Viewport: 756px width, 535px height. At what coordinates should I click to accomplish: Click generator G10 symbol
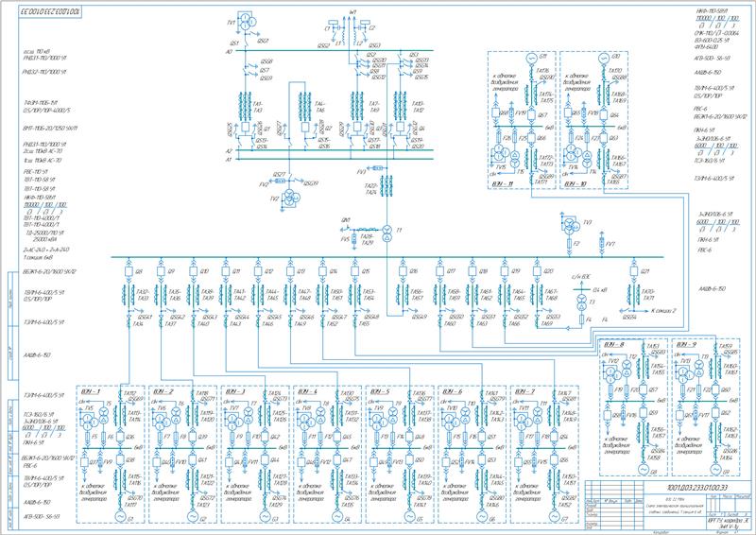[603, 59]
